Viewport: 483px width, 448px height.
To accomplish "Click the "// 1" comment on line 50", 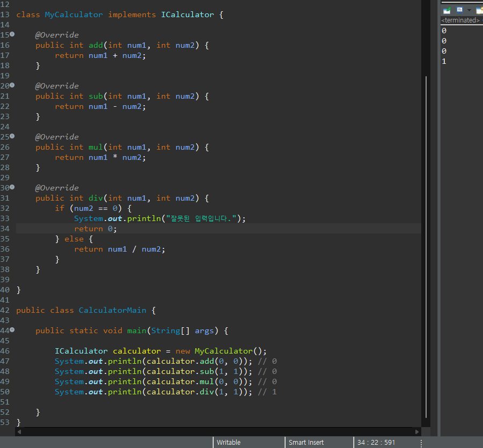I will pyautogui.click(x=267, y=392).
